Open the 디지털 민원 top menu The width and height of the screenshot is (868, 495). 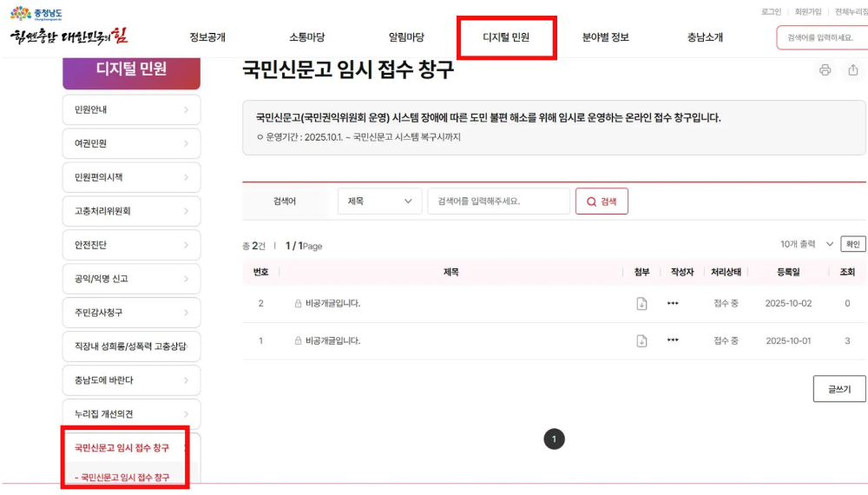(x=506, y=37)
